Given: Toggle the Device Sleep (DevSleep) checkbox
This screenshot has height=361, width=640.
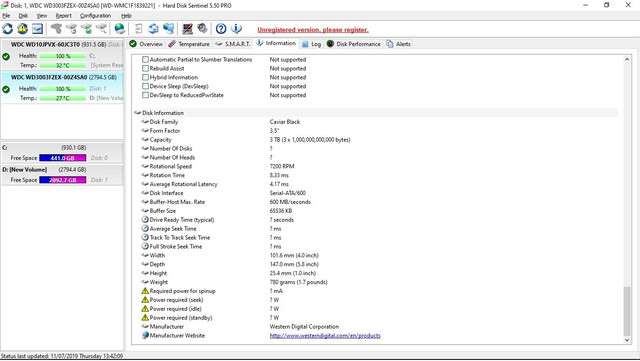Looking at the screenshot, I should (145, 86).
